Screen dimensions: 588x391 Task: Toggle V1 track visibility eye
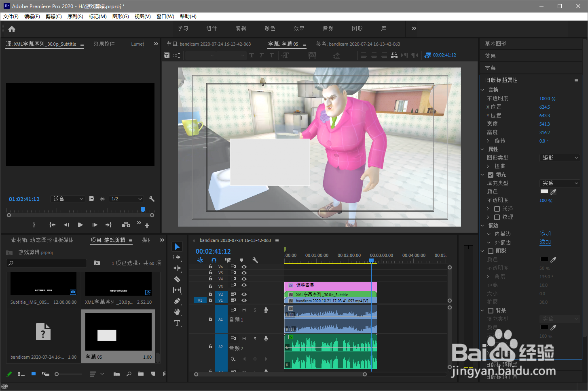[244, 300]
